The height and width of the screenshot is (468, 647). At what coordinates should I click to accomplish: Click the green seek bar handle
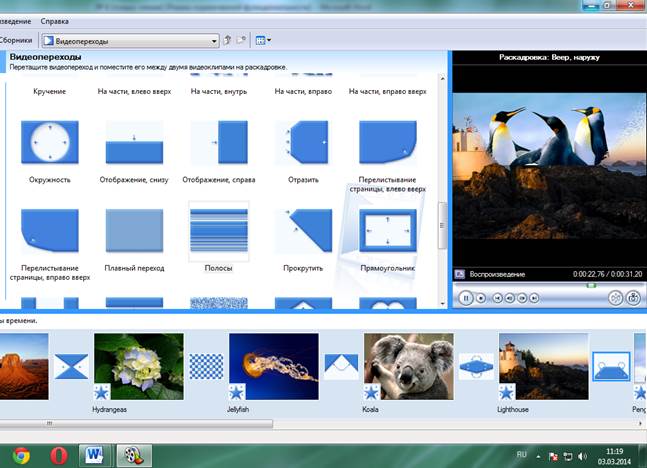click(591, 285)
